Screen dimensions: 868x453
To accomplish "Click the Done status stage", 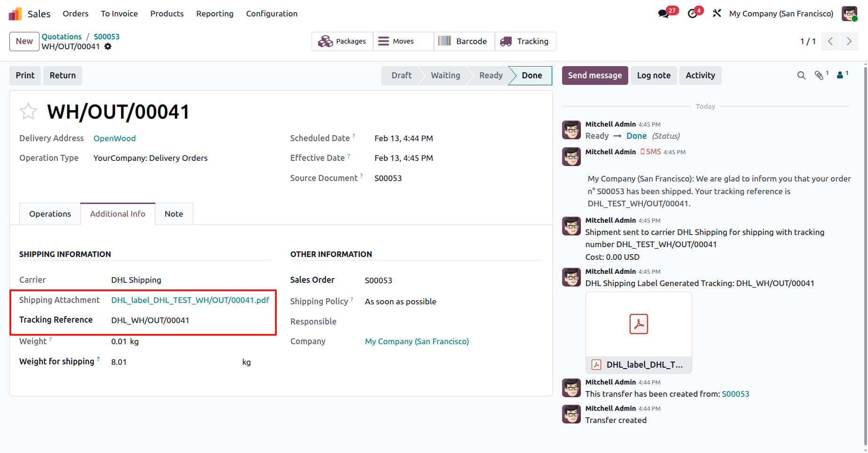I will pos(532,75).
